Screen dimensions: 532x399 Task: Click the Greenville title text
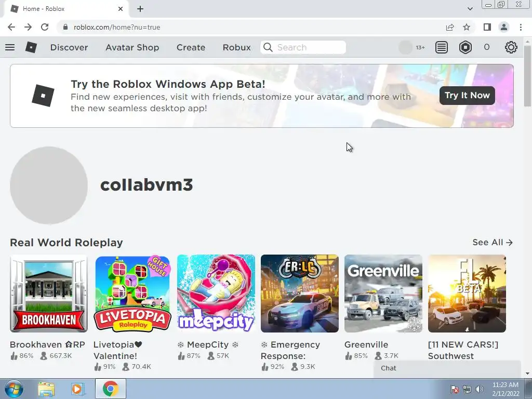point(366,345)
